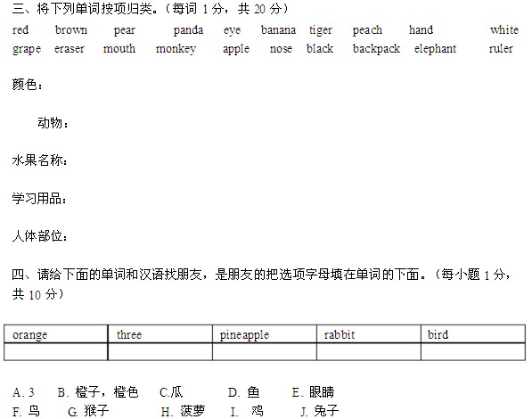Click the empty cell under bird
Viewport: 532px width, 419px height.
point(473,351)
